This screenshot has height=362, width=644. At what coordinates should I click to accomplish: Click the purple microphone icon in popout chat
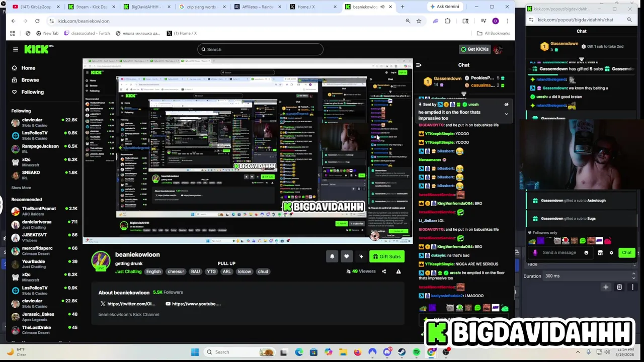click(535, 253)
